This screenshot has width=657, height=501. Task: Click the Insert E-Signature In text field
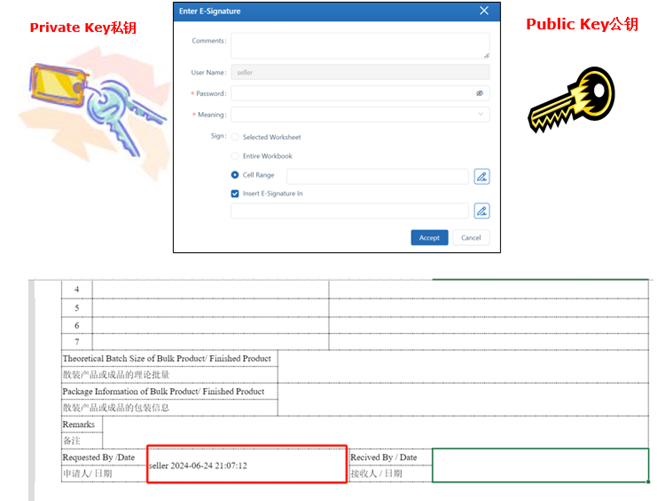tap(350, 211)
